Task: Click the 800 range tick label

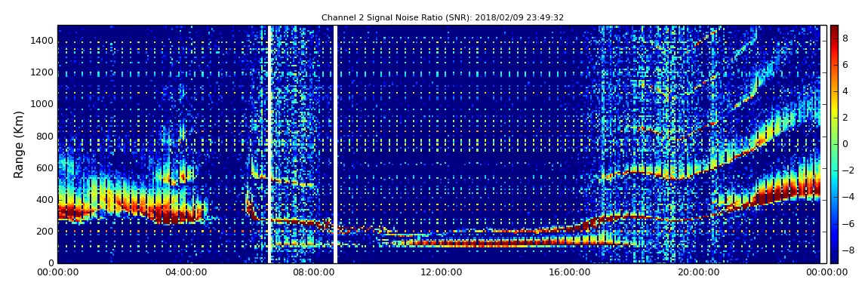Action: click(x=45, y=136)
